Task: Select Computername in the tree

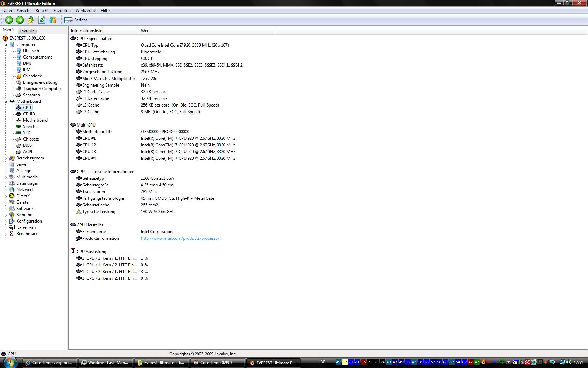Action: click(x=38, y=57)
